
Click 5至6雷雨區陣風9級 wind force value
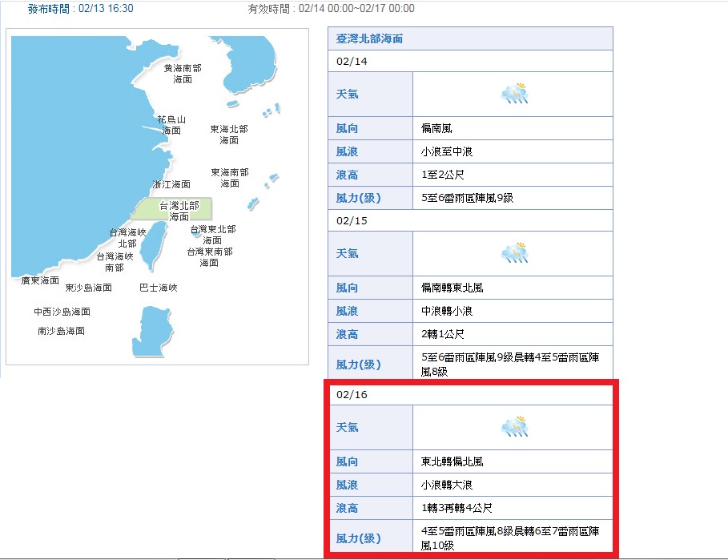click(467, 198)
